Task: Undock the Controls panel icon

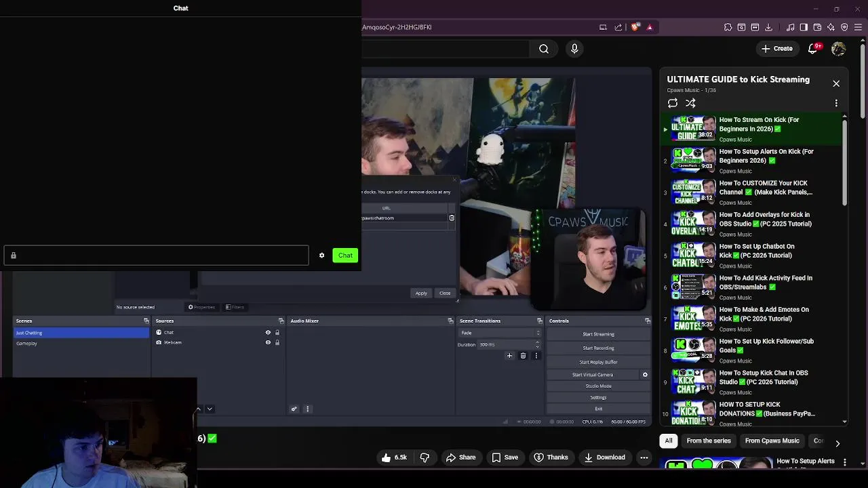Action: pyautogui.click(x=648, y=321)
